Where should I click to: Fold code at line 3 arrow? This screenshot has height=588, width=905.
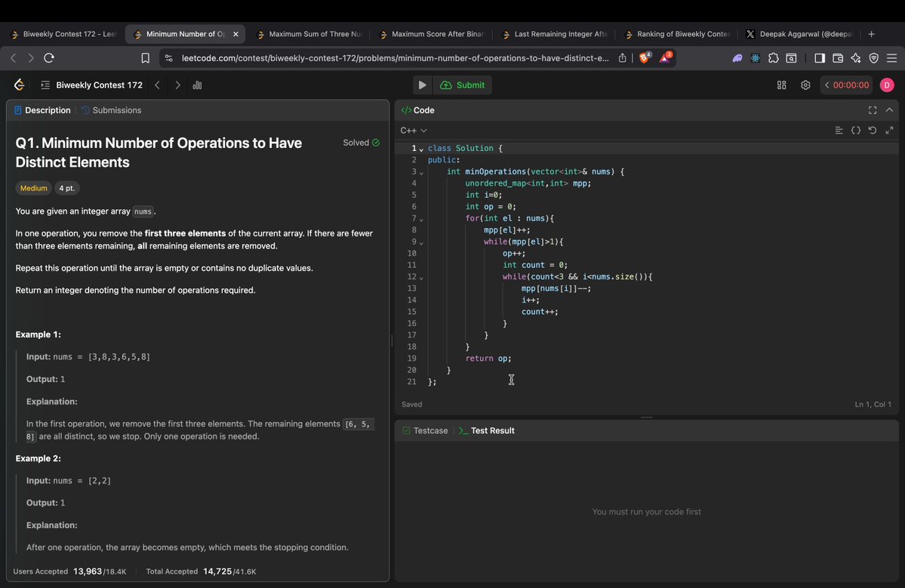421,173
